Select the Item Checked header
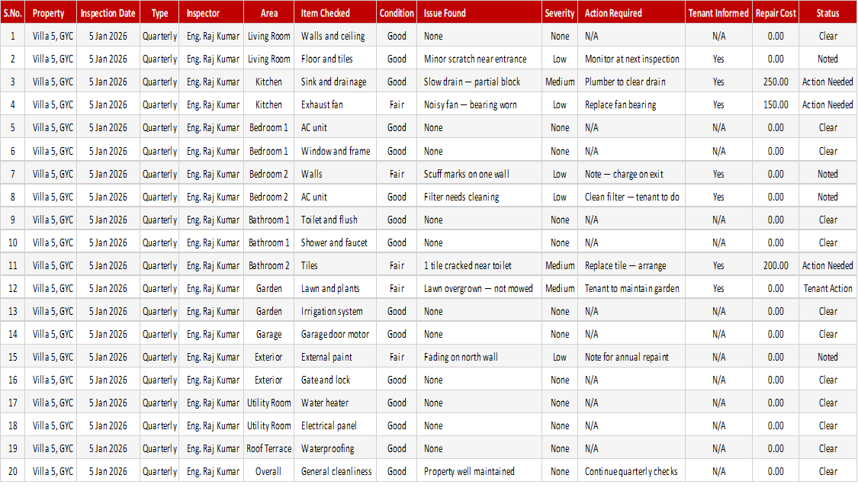The image size is (858, 504). point(335,13)
